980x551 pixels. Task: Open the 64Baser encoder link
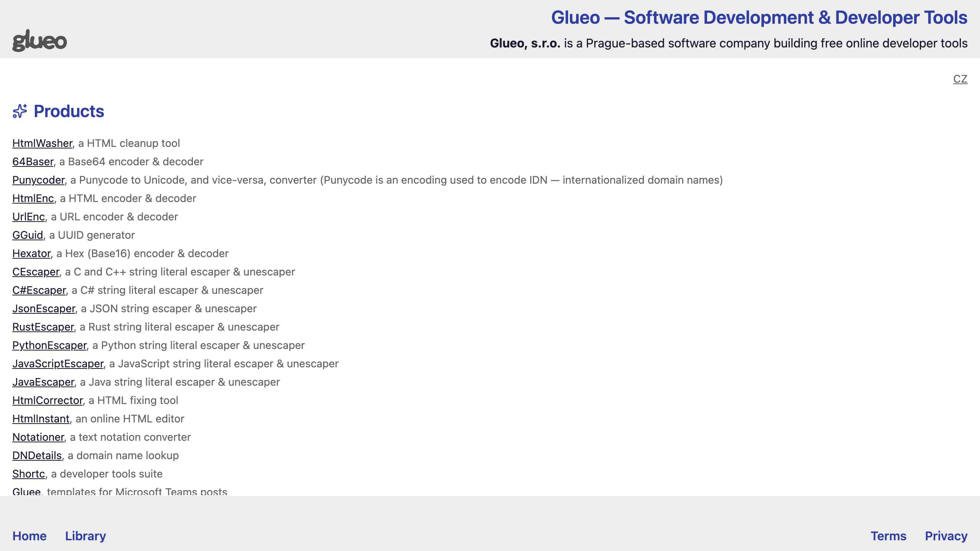point(33,161)
